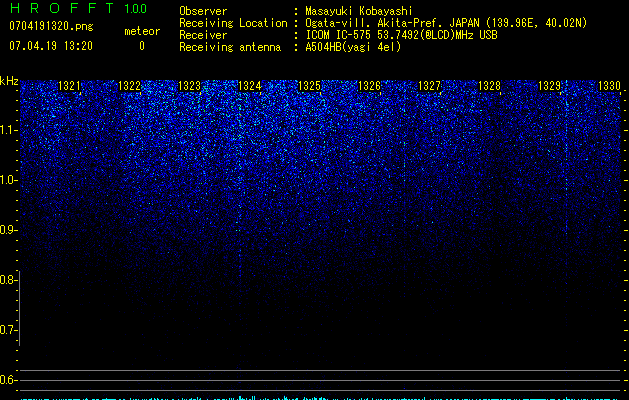Click the 1328 time marker
The height and width of the screenshot is (400, 629).
tap(490, 86)
